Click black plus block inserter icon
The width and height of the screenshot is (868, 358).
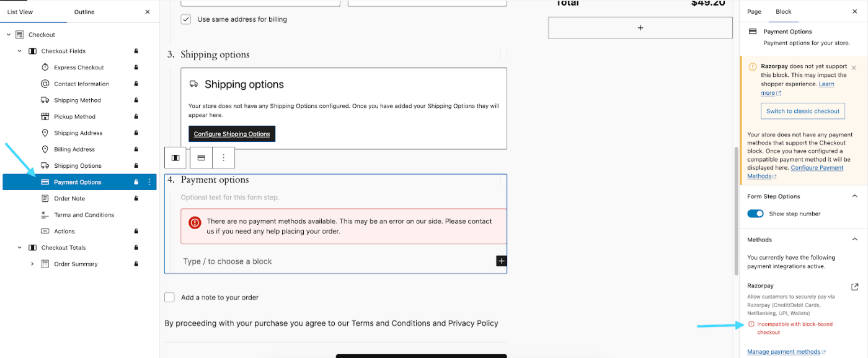[x=502, y=261]
